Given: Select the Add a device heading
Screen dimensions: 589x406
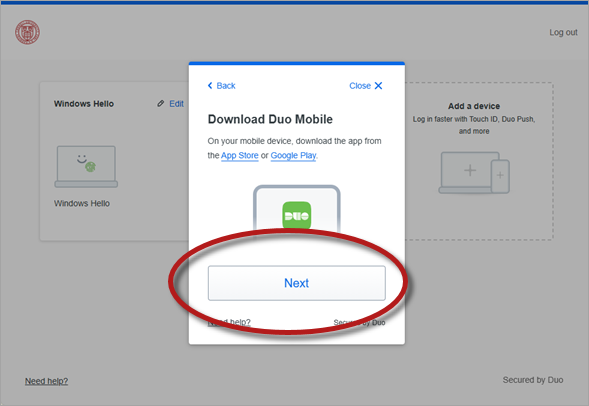Looking at the screenshot, I should (474, 106).
